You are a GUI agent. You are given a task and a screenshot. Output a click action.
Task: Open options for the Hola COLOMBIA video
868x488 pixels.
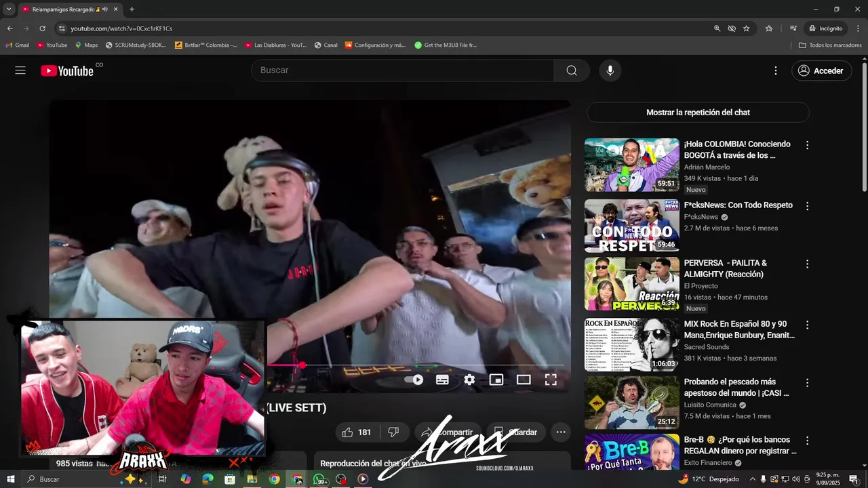(x=807, y=145)
